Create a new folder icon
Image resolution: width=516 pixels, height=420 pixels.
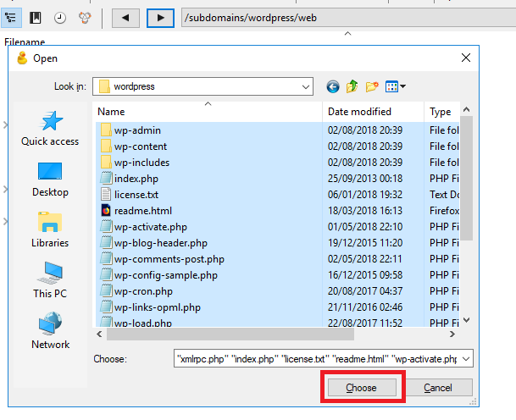372,87
